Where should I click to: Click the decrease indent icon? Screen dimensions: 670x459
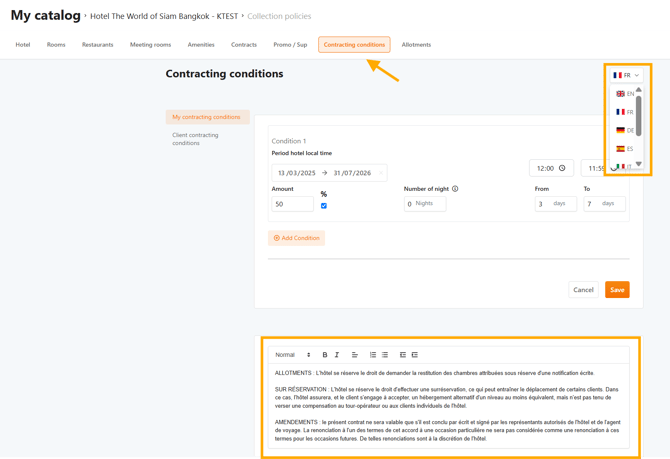click(403, 355)
